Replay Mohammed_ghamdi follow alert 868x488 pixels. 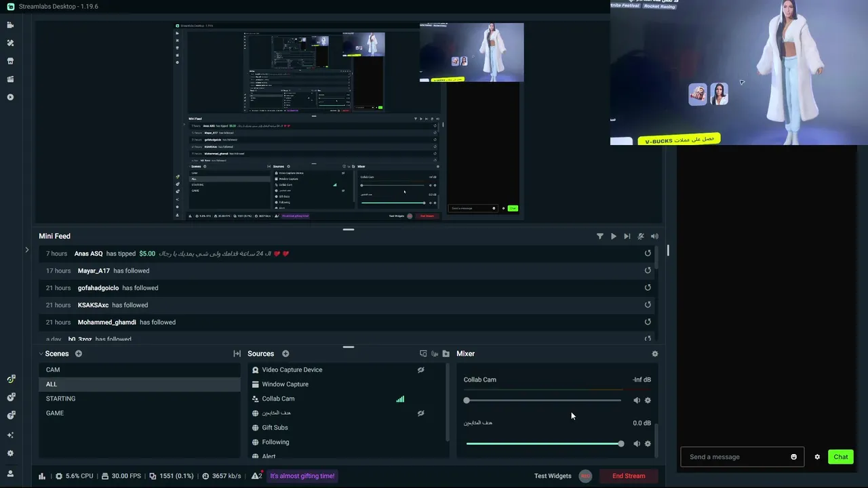pos(648,322)
